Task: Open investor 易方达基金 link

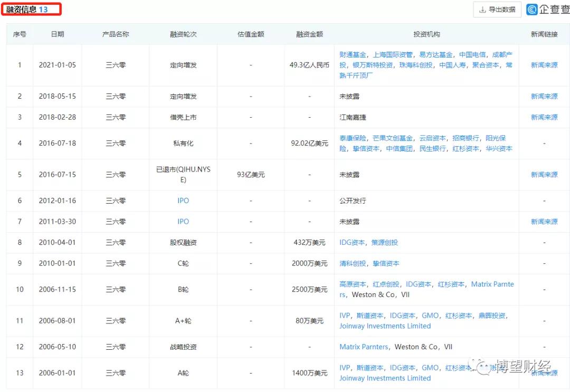Action: [x=436, y=54]
